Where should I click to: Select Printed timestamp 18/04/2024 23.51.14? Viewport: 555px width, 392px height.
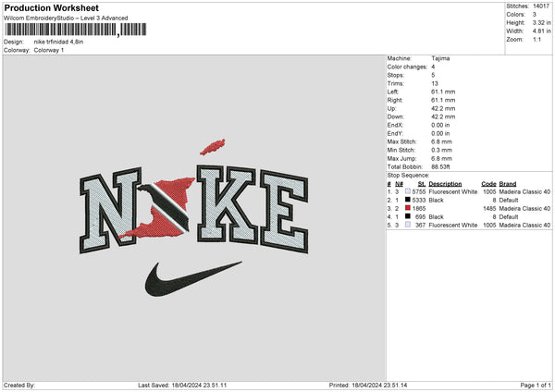pos(379,386)
